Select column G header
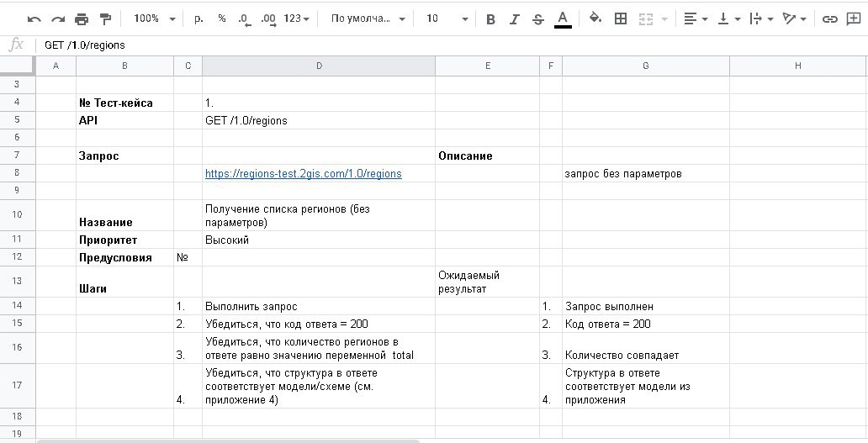Viewport: 868px width, 443px height. click(645, 66)
